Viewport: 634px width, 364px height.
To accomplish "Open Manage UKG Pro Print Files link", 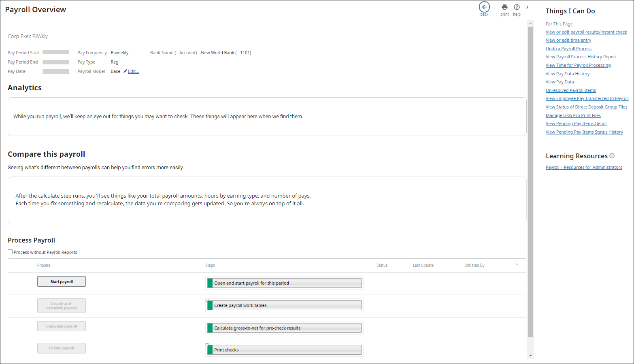I will 573,115.
